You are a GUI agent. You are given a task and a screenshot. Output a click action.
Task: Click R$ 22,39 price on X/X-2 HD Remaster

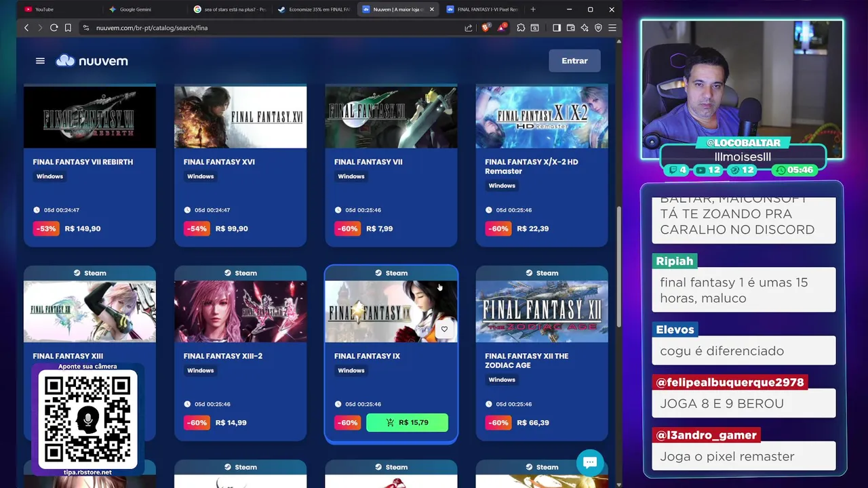pos(532,228)
